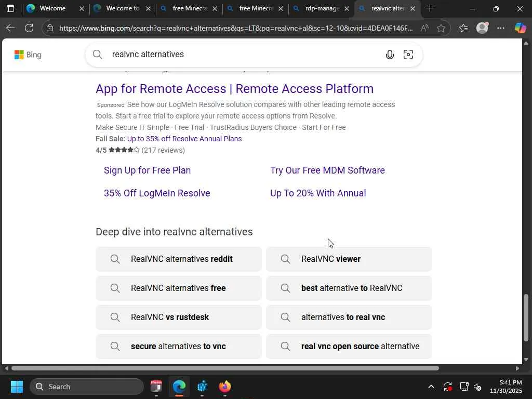Image resolution: width=532 pixels, height=399 pixels.
Task: Click the browser refresh button
Action: coord(29,28)
